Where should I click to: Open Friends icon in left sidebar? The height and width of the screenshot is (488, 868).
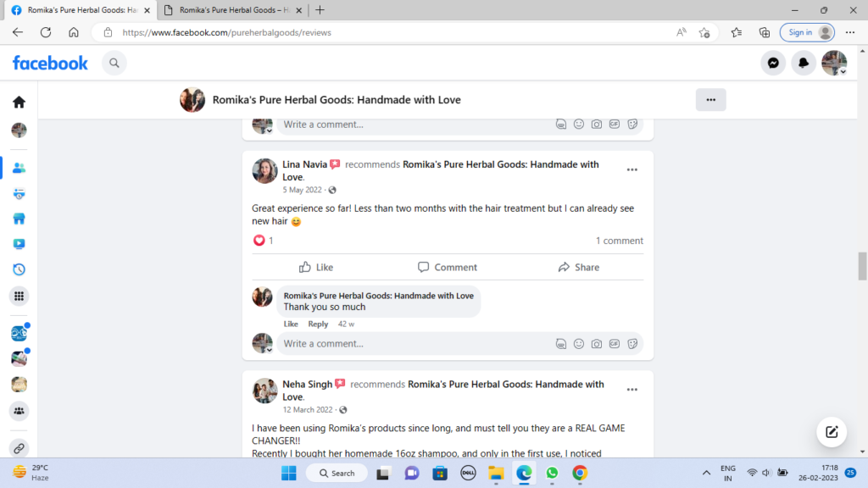coord(19,168)
